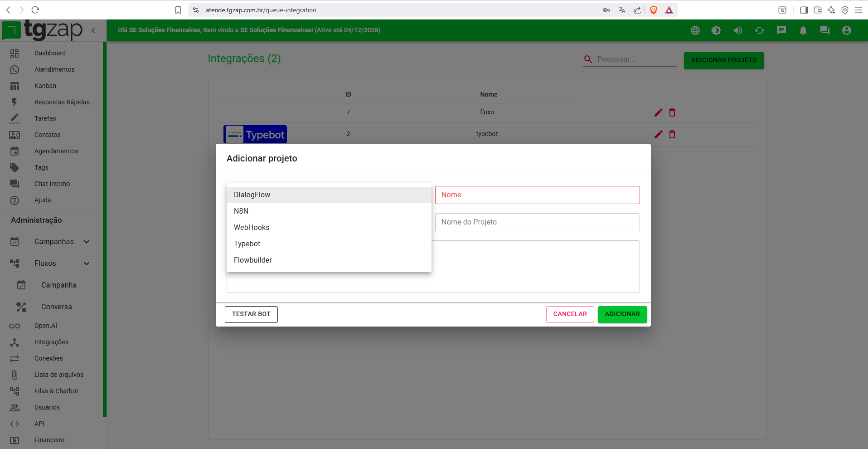The height and width of the screenshot is (449, 868).
Task: Toggle dark mode with the brightness icon
Action: (716, 30)
